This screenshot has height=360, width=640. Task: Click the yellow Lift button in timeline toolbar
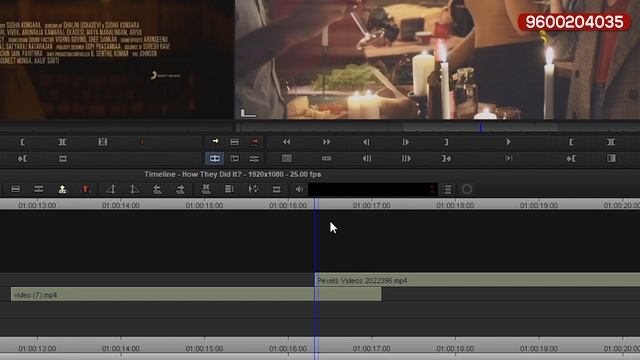click(x=62, y=189)
